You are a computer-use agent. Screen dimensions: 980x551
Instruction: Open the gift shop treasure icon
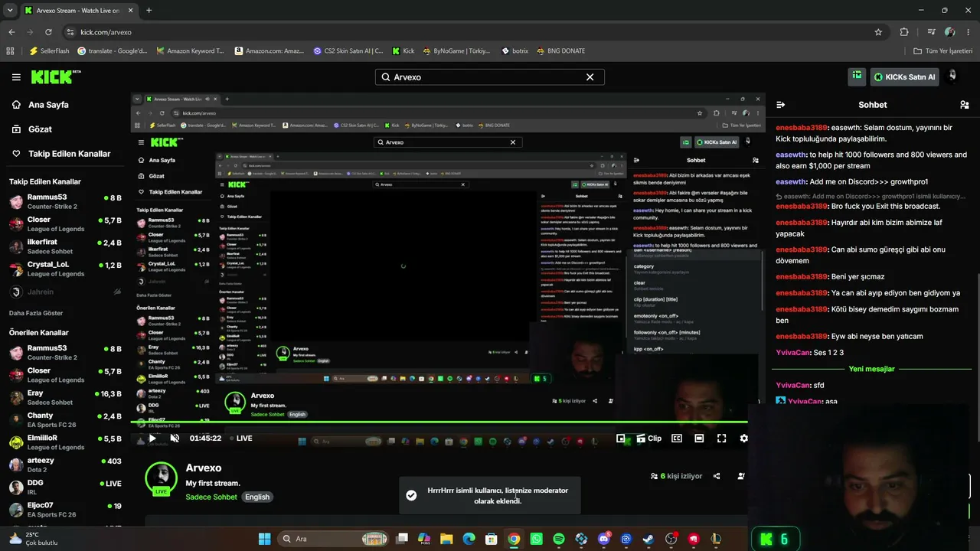tap(857, 76)
